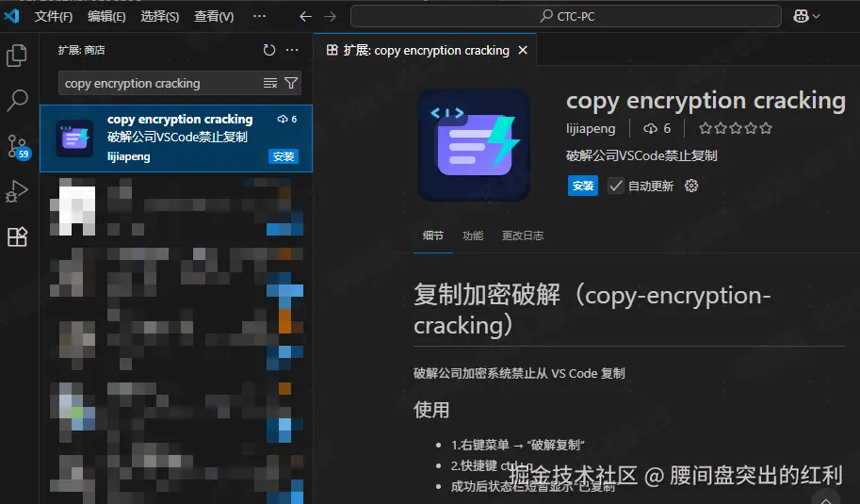The width and height of the screenshot is (860, 504).
Task: Click the extension title copy encryption cracking on detail page
Action: point(706,101)
